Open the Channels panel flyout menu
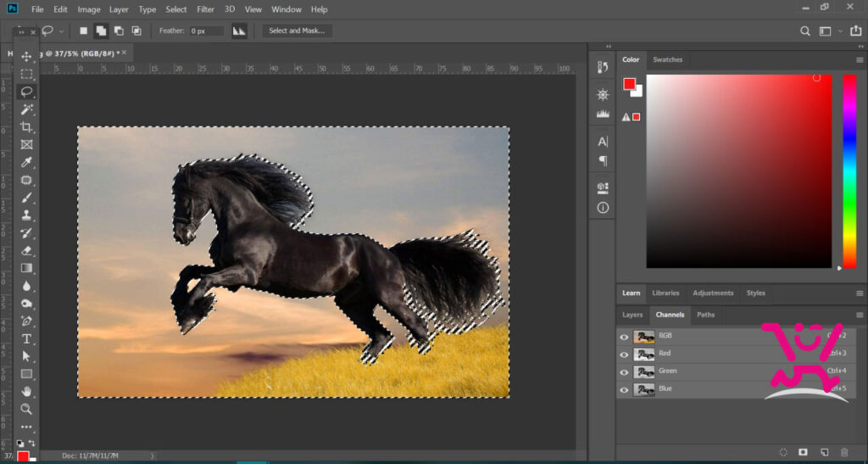The height and width of the screenshot is (464, 868). 860,315
